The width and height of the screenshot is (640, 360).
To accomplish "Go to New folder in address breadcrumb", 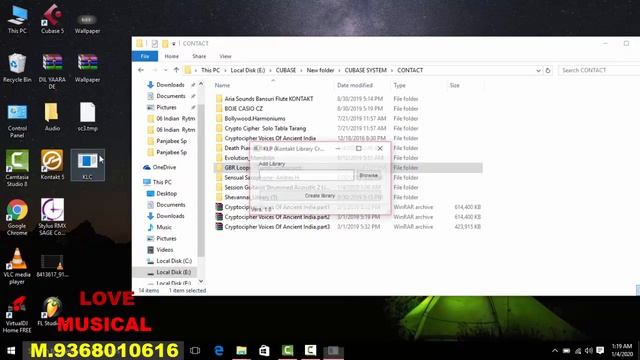I will click(320, 70).
